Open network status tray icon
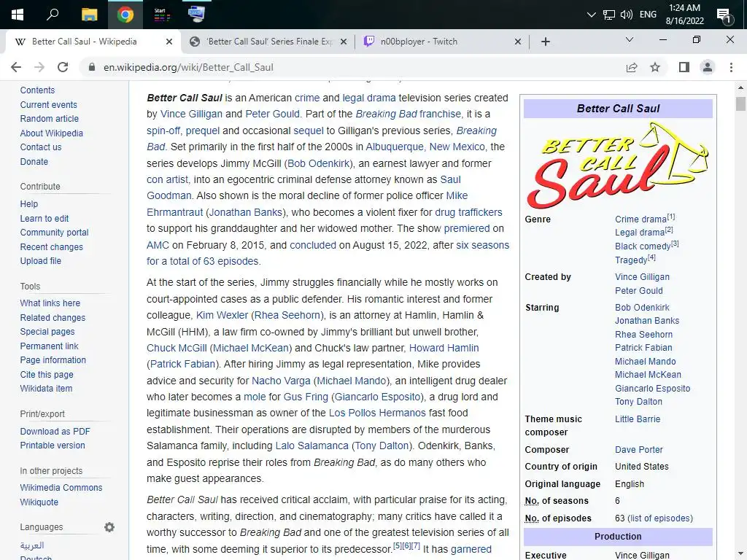 609,15
